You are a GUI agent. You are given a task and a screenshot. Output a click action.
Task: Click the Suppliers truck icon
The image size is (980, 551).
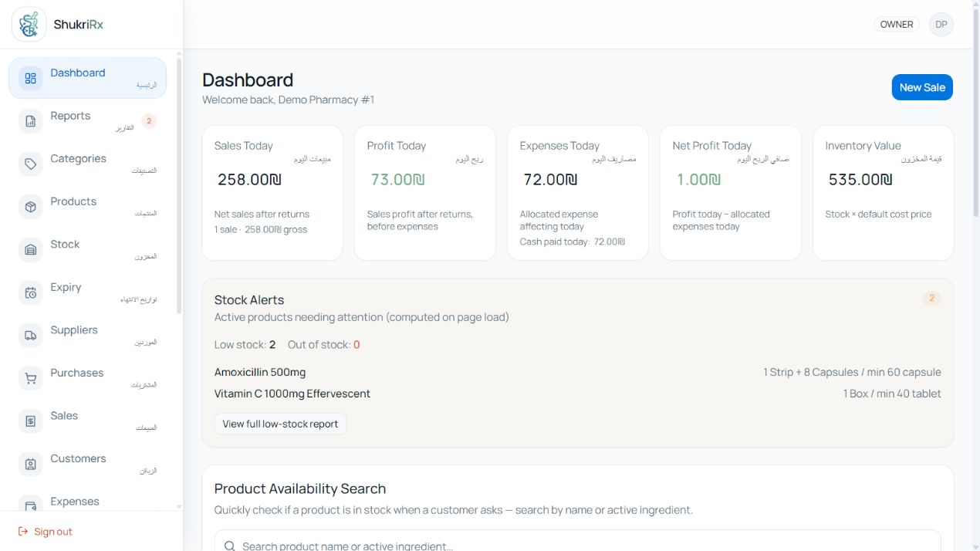point(31,335)
